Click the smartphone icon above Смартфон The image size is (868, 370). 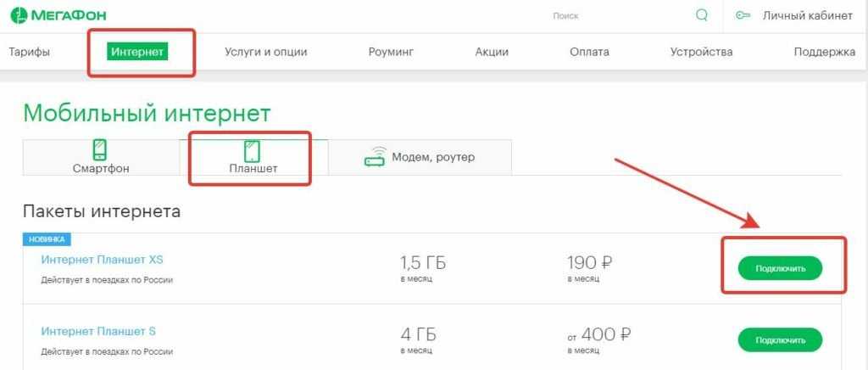tap(100, 150)
